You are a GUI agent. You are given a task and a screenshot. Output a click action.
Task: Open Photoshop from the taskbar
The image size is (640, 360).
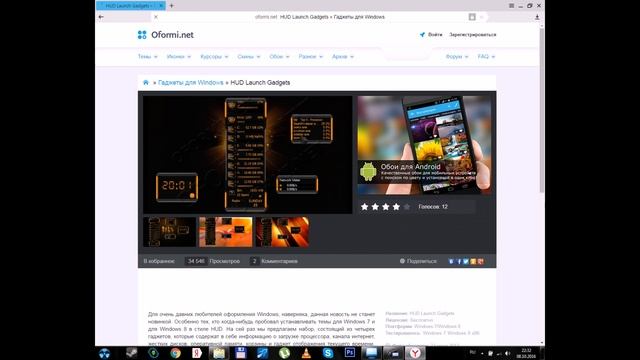pyautogui.click(x=349, y=353)
